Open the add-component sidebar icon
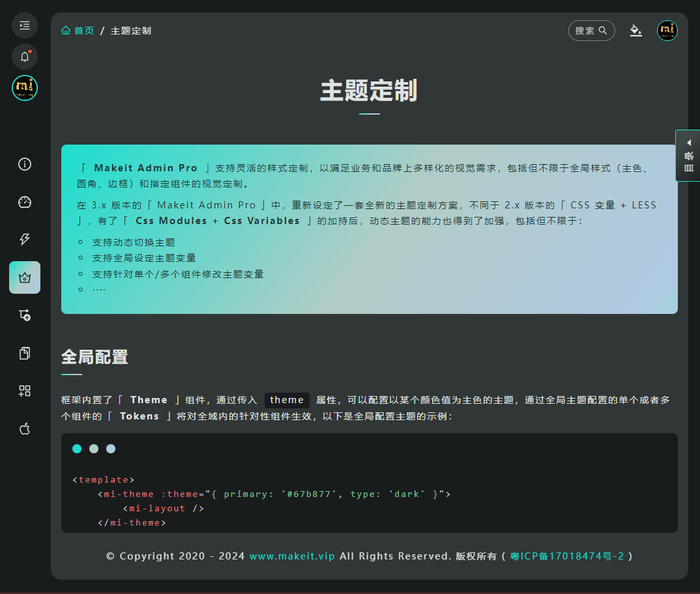Viewport: 700px width, 594px height. [25, 315]
